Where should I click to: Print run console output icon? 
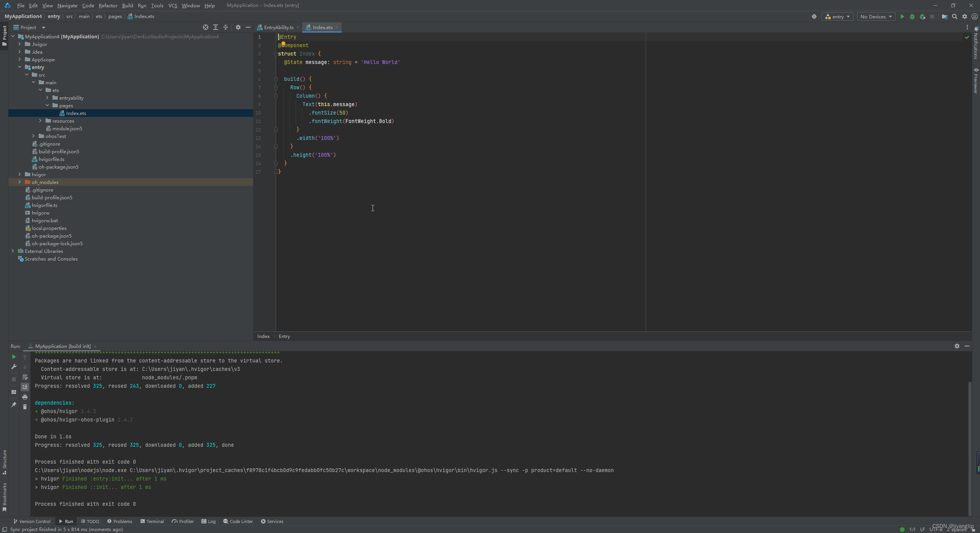[25, 397]
